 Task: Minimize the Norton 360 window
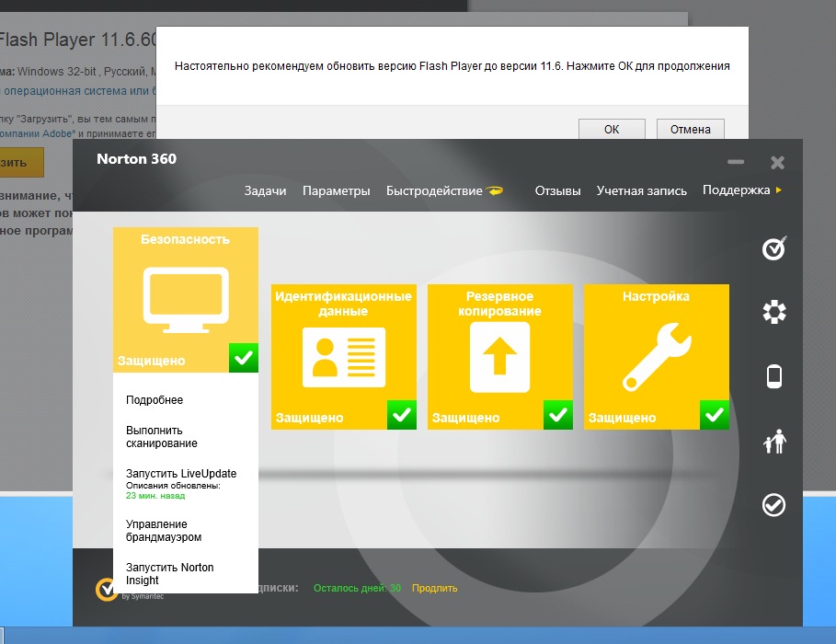736,162
